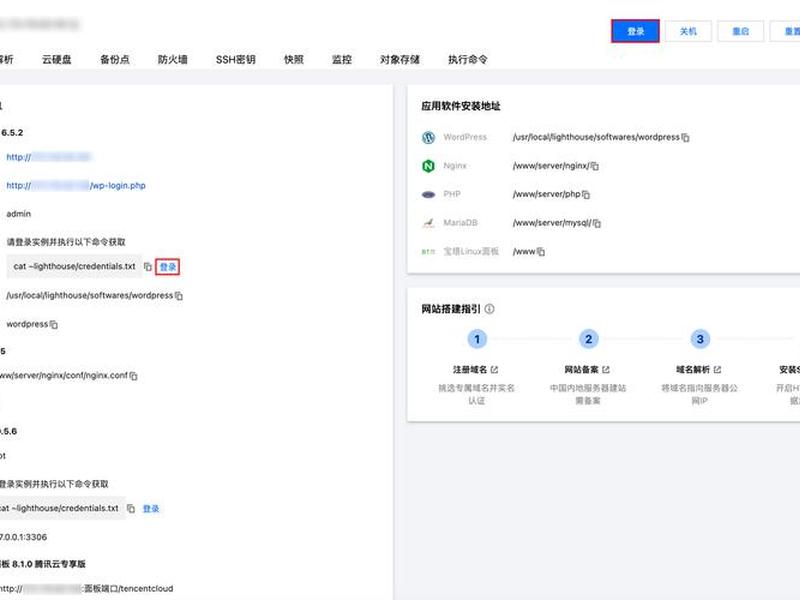Copy the /www/server/php path

click(586, 195)
